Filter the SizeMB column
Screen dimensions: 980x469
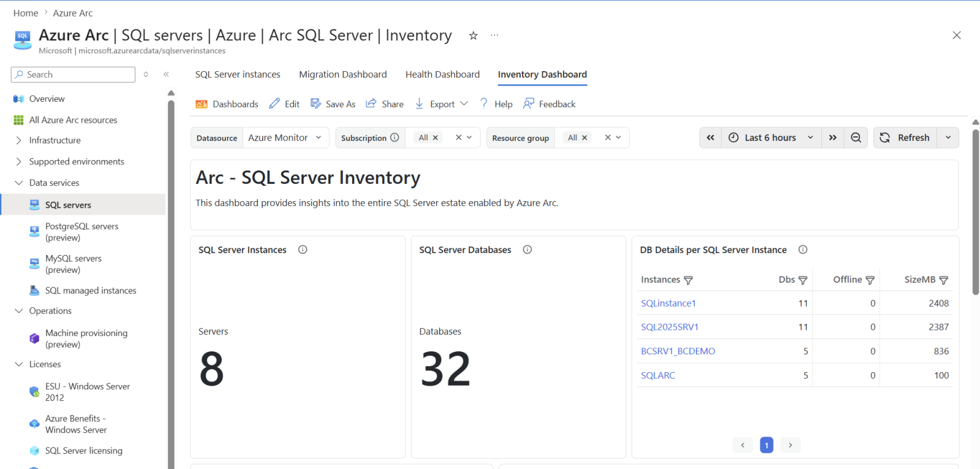click(x=944, y=280)
